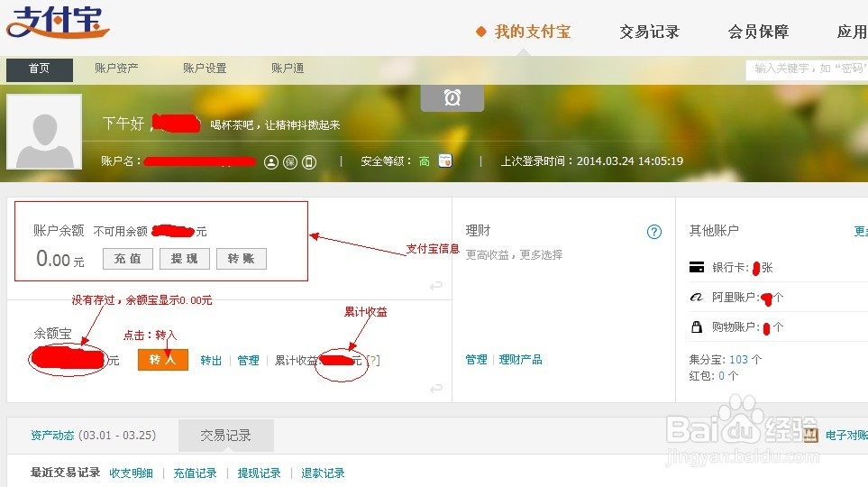This screenshot has width=868, height=487.
Task: Click the 0.00 元 balance amount
Action: pos(59,259)
